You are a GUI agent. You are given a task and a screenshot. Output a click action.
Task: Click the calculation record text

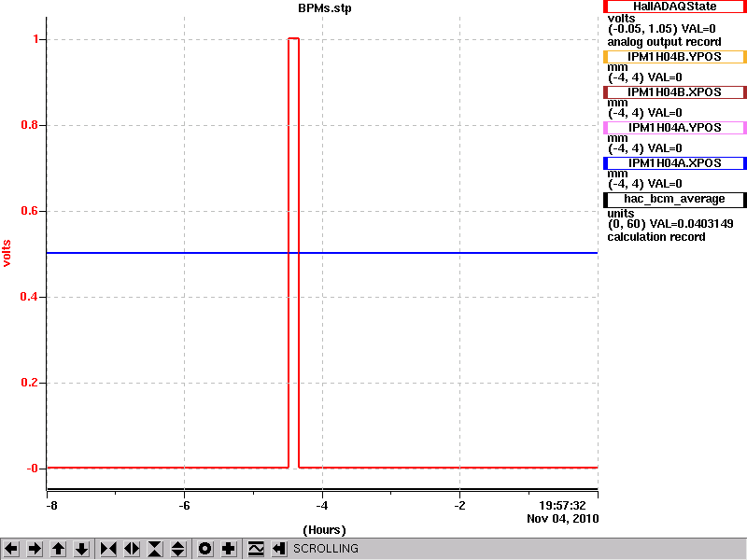656,237
